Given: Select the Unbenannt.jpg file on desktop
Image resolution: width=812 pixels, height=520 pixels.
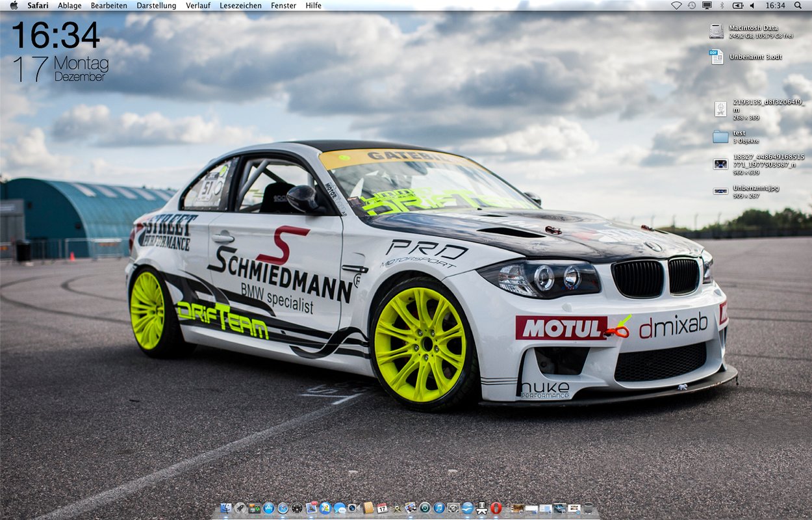Looking at the screenshot, I should [x=720, y=191].
